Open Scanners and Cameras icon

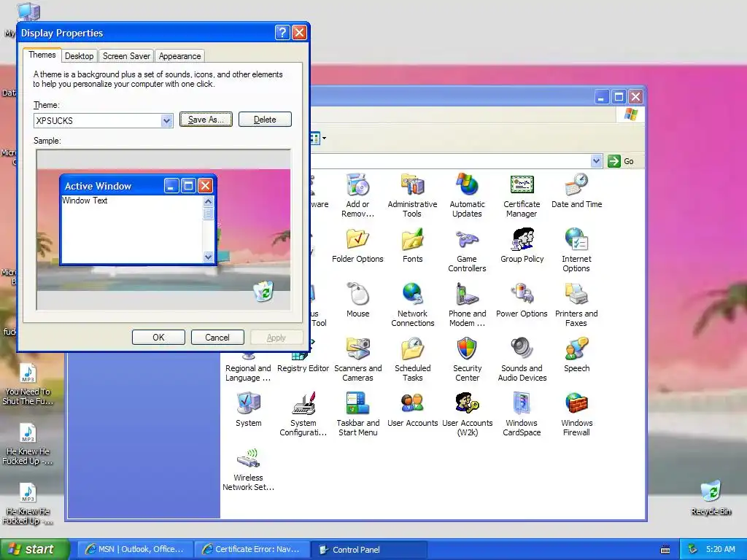(x=357, y=360)
